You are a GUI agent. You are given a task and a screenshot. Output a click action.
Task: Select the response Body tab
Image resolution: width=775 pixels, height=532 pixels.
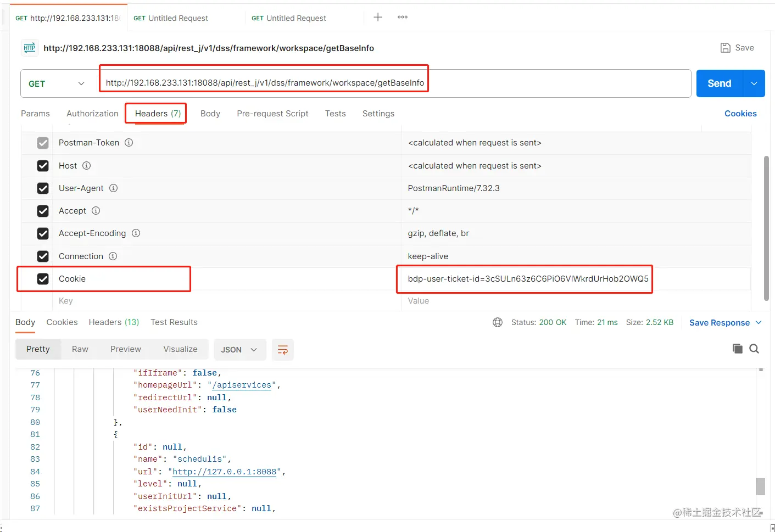[x=25, y=322]
